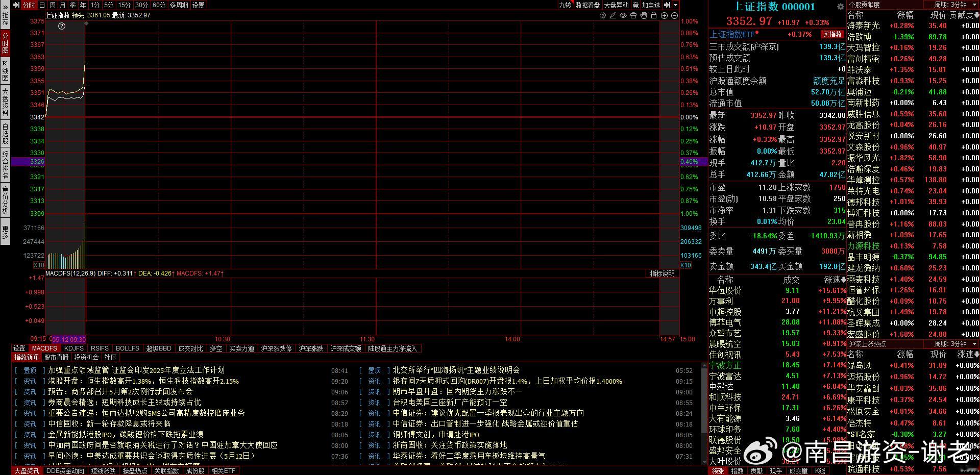Screen dimensions: 980x475
Task: Select 领涨 tab under stock list
Action: coord(718,471)
